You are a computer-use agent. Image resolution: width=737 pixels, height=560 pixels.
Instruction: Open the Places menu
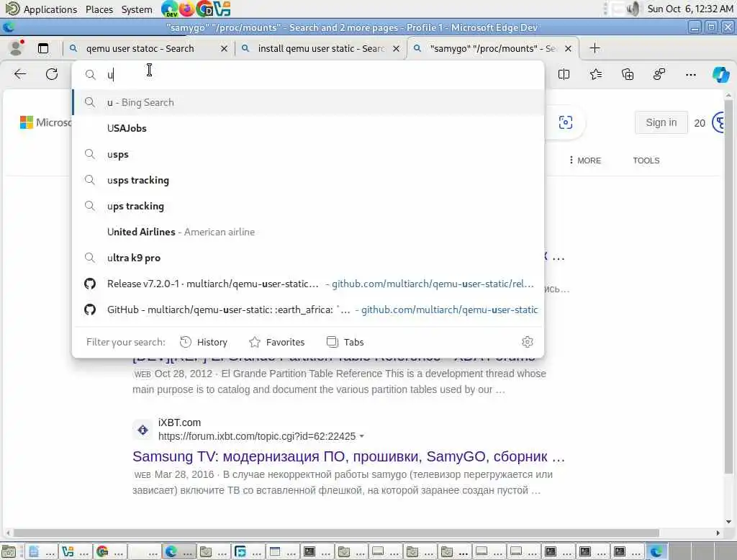coord(99,9)
